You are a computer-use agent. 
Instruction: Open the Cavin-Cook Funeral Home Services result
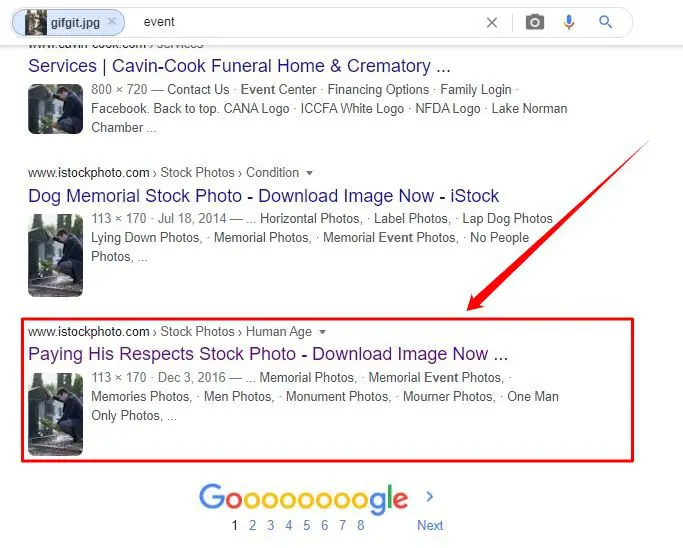point(239,66)
